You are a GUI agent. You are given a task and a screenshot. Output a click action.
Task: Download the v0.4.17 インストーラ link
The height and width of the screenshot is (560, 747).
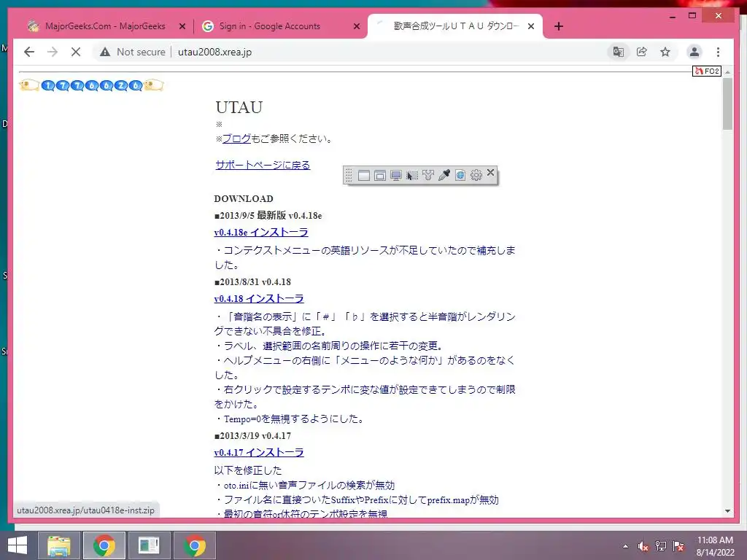tap(259, 452)
